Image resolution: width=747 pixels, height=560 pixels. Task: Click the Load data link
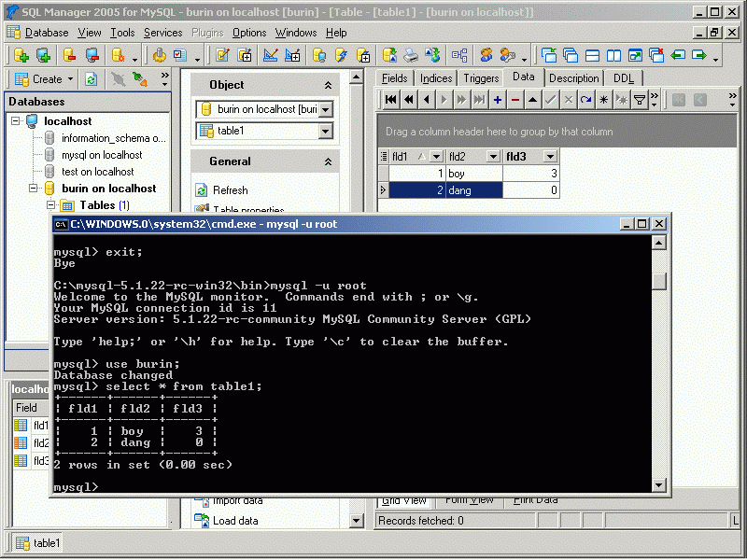(235, 521)
